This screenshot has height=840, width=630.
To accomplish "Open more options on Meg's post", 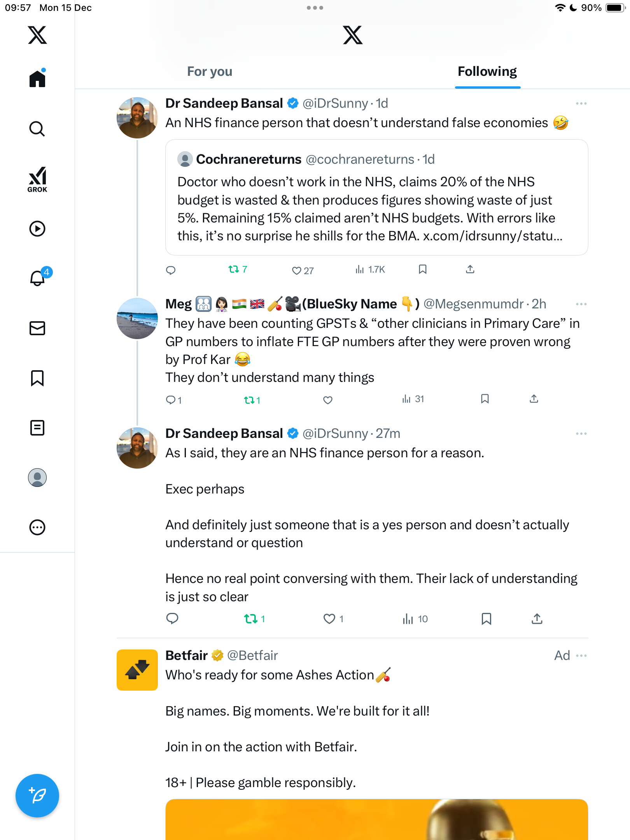I will 581,304.
